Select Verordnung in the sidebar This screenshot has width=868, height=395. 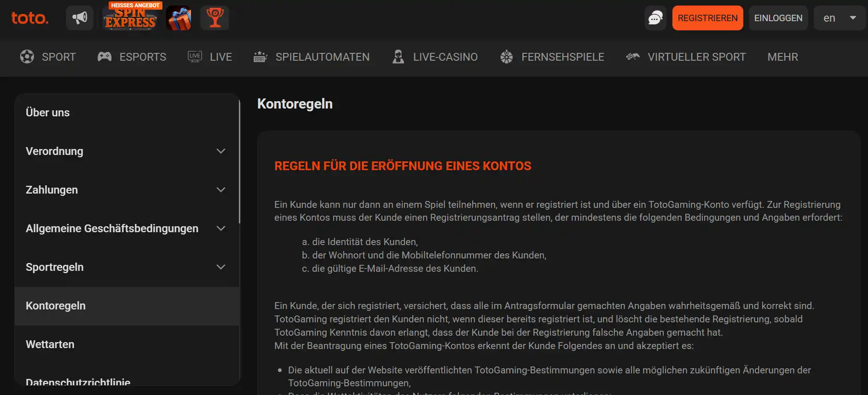(x=54, y=151)
